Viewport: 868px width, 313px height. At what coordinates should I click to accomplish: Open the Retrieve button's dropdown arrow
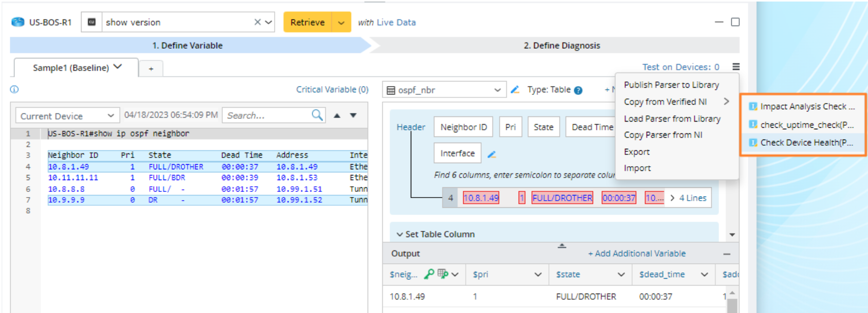(341, 23)
